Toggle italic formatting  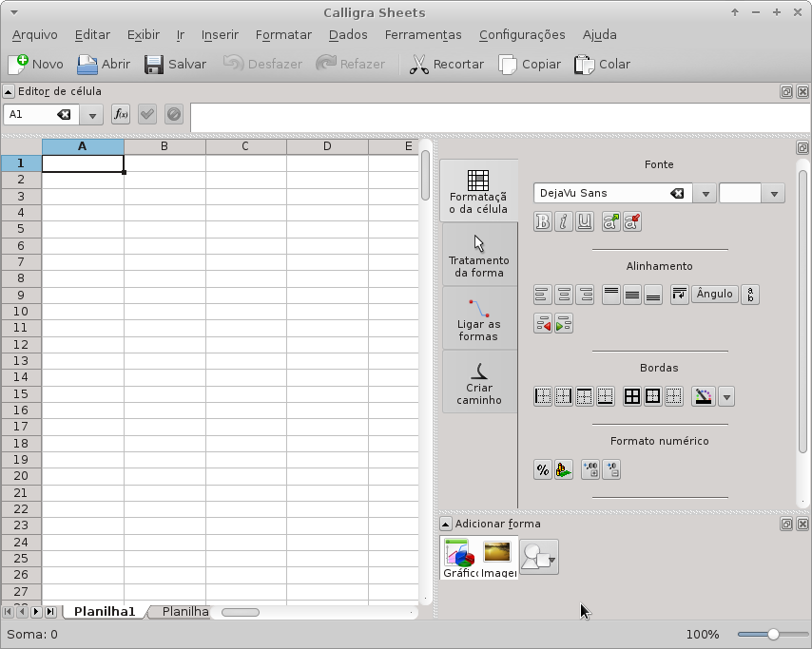pos(564,221)
